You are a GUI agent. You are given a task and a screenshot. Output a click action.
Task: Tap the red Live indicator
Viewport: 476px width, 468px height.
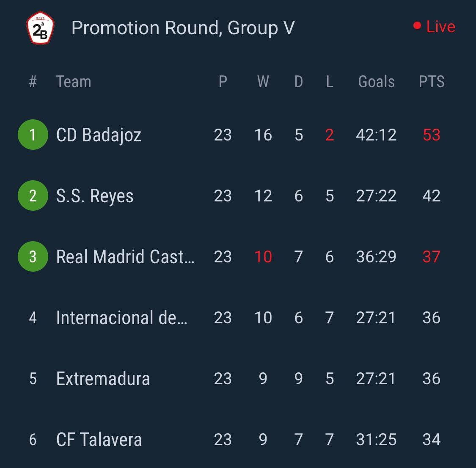click(x=435, y=26)
